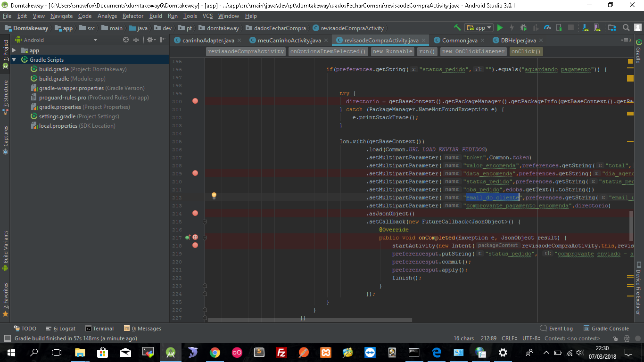The width and height of the screenshot is (644, 362).
Task: Open the 6: Logcat tool window
Action: (61, 329)
